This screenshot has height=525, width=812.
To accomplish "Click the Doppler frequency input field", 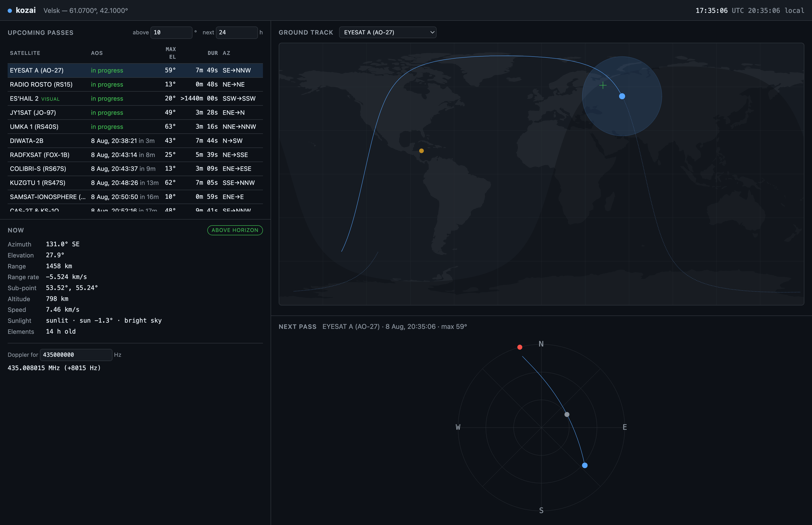I will [x=76, y=355].
